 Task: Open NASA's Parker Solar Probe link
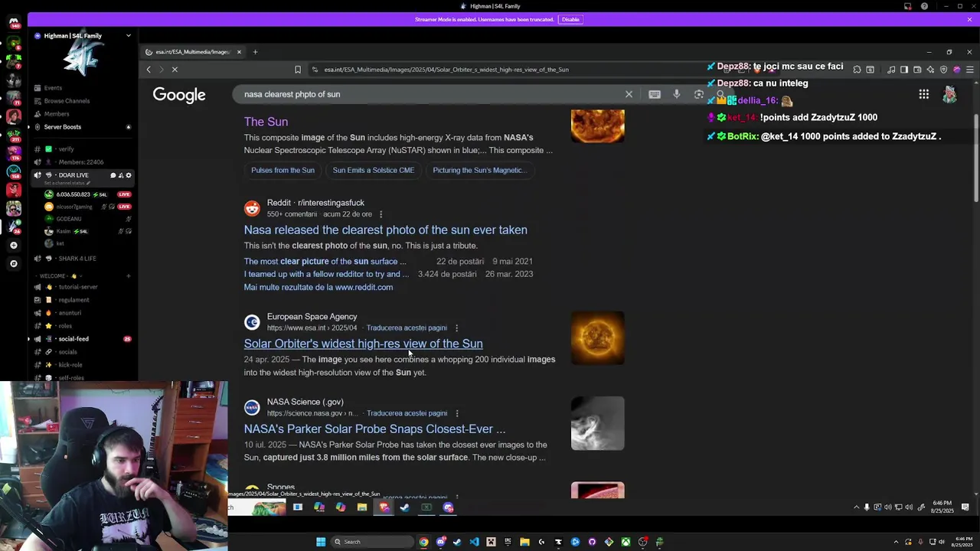[374, 429]
